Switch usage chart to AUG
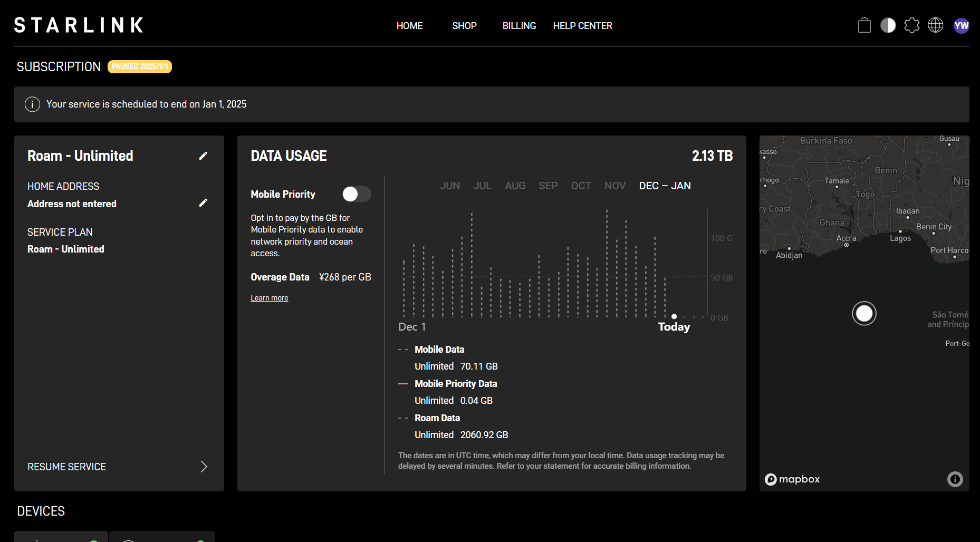This screenshot has height=542, width=980. (515, 186)
